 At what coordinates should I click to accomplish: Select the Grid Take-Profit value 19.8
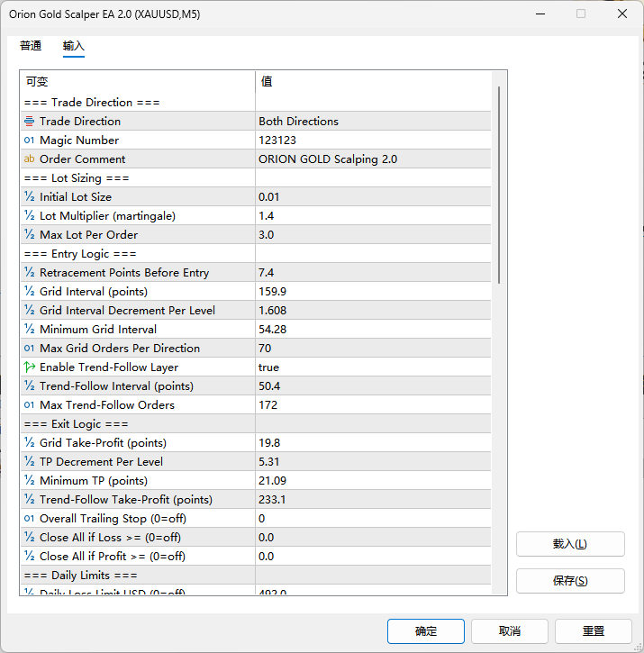373,443
